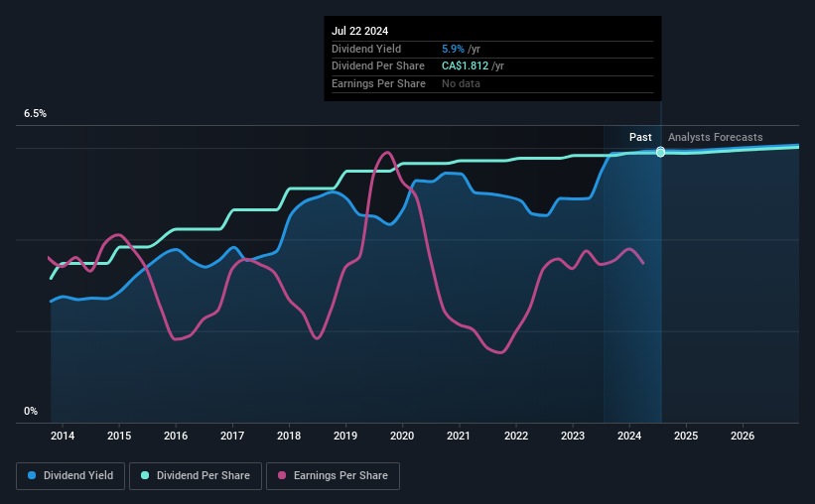Image resolution: width=815 pixels, height=504 pixels.
Task: Click the 2014 x-axis label
Action: point(63,436)
